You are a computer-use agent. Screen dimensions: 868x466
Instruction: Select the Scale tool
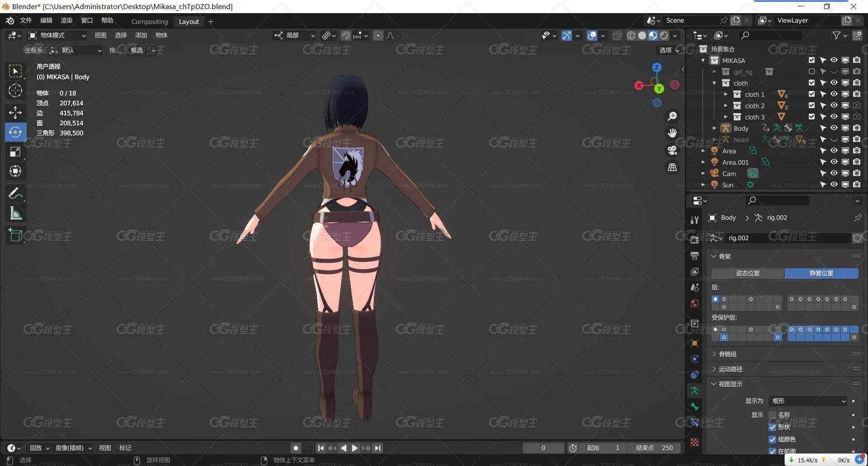point(15,152)
